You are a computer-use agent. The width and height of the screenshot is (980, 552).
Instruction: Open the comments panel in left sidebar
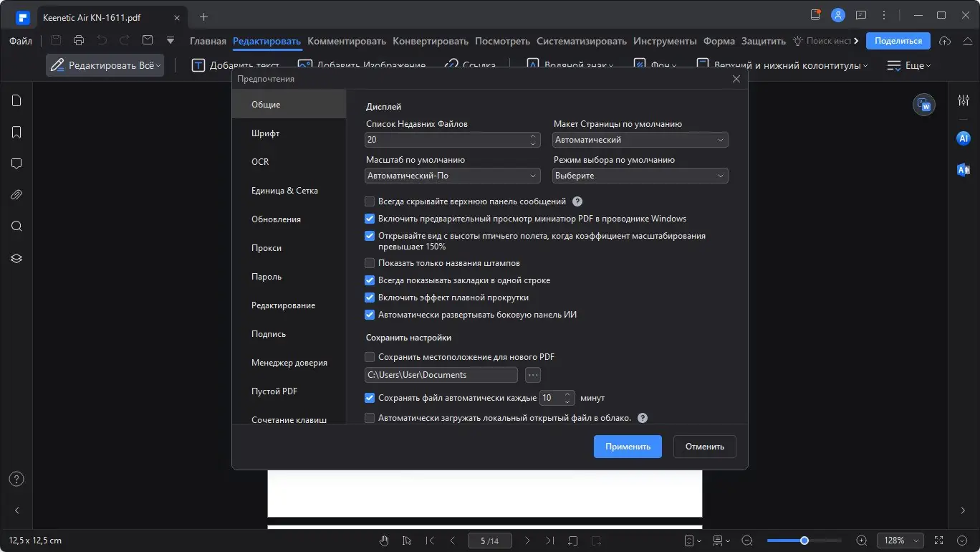(16, 163)
